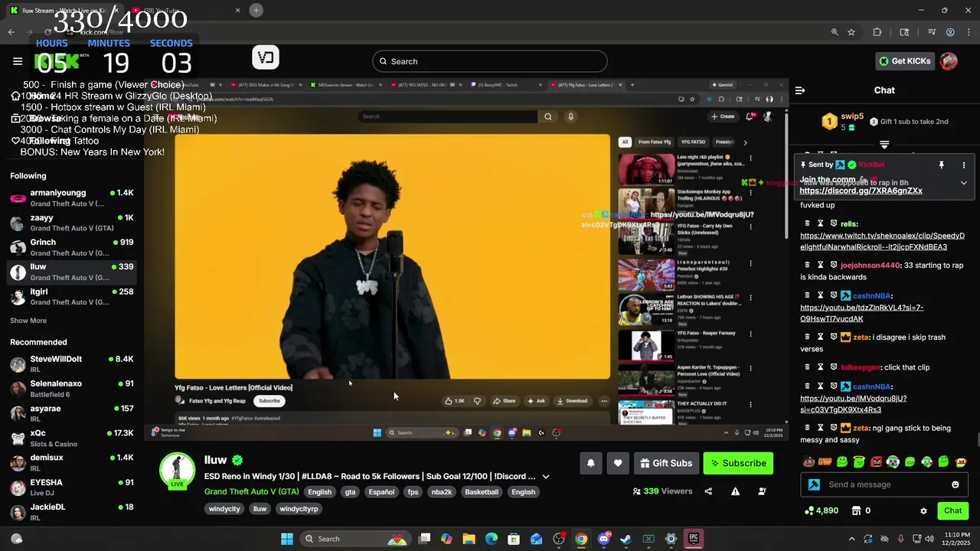Like the streamed YouTube video
Screen dimensions: 980x551
pos(456,401)
